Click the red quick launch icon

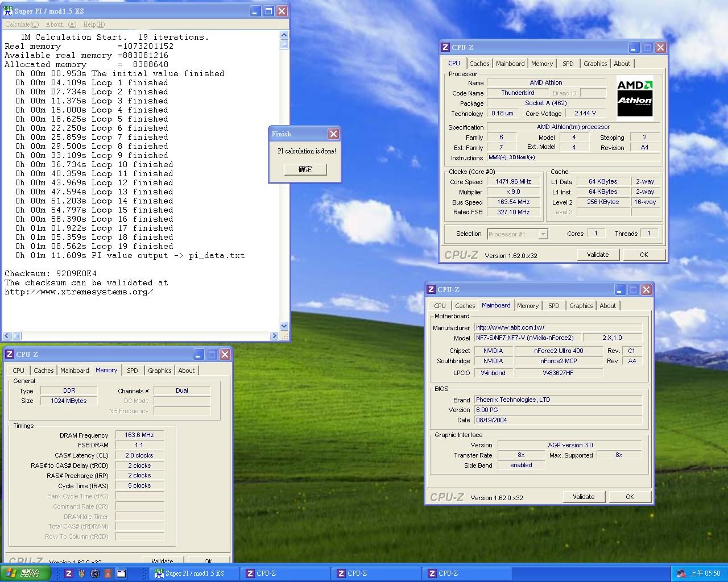(x=108, y=573)
